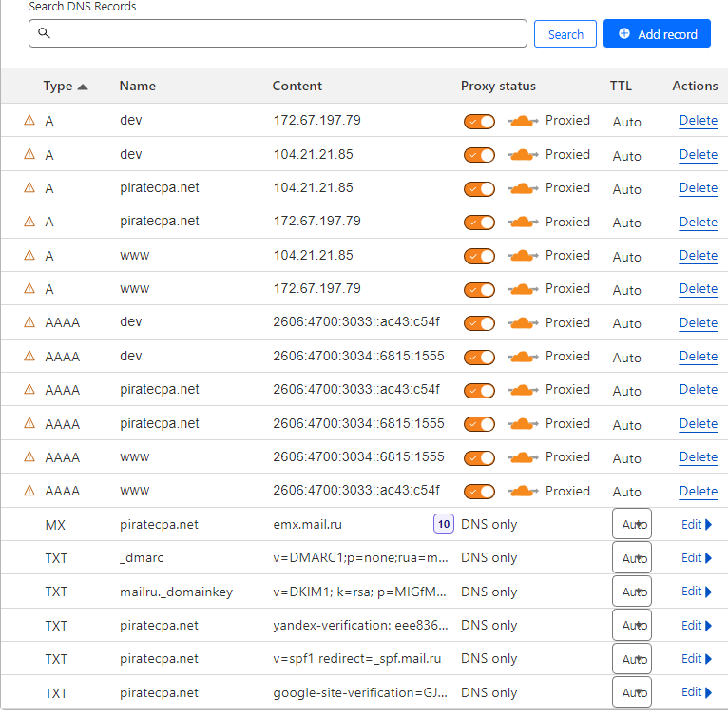Screen dimensions: 728x718
Task: Click the cloud icon on AAAA dev 2606:4700:3034::6815:1555 row
Action: tap(523, 357)
